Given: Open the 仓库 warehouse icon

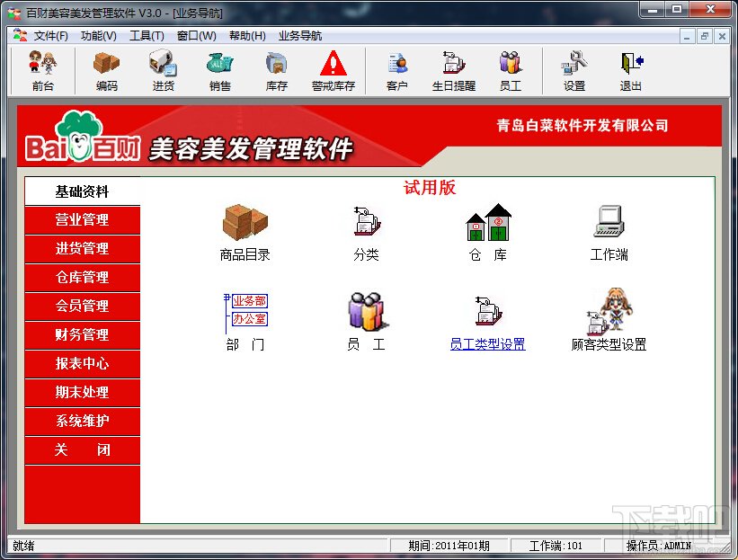Looking at the screenshot, I should [488, 222].
